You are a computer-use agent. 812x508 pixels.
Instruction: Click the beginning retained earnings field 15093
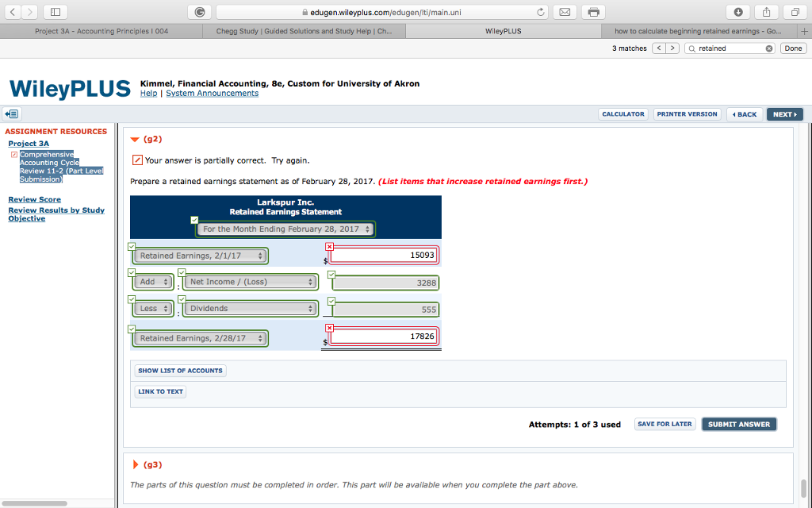385,255
